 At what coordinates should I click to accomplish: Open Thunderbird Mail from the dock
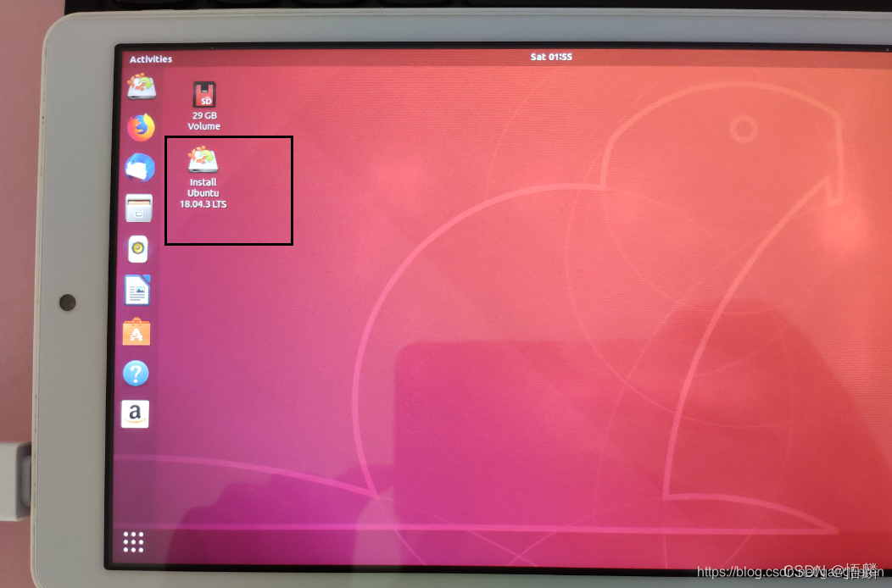point(140,168)
